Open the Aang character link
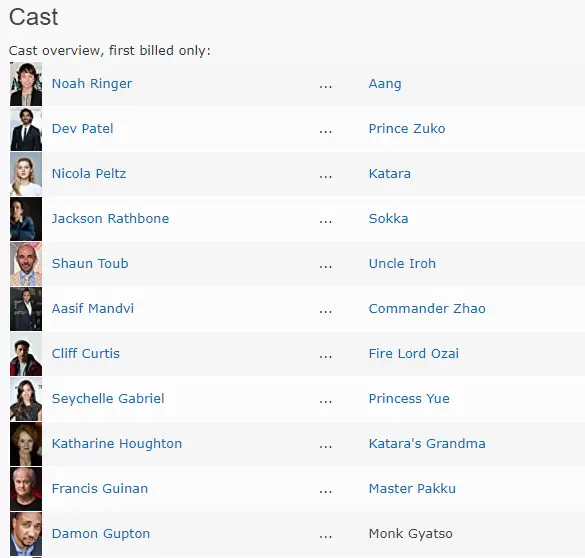 point(385,84)
